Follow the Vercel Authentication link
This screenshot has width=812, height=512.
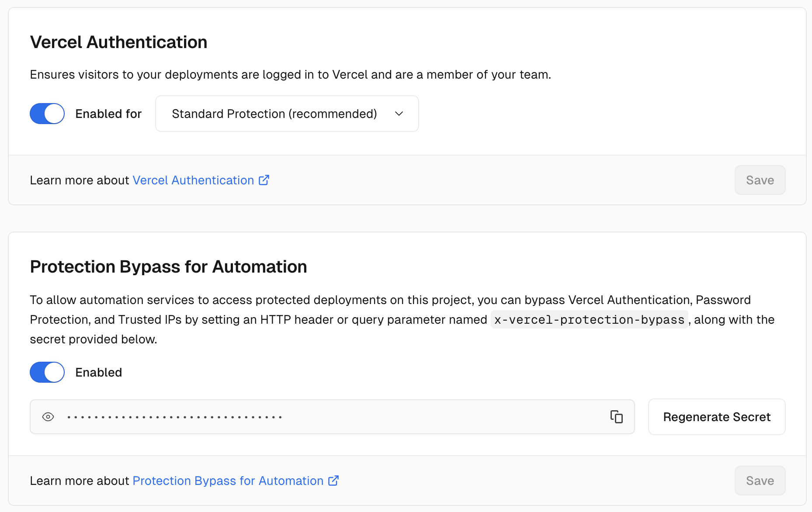pyautogui.click(x=194, y=180)
